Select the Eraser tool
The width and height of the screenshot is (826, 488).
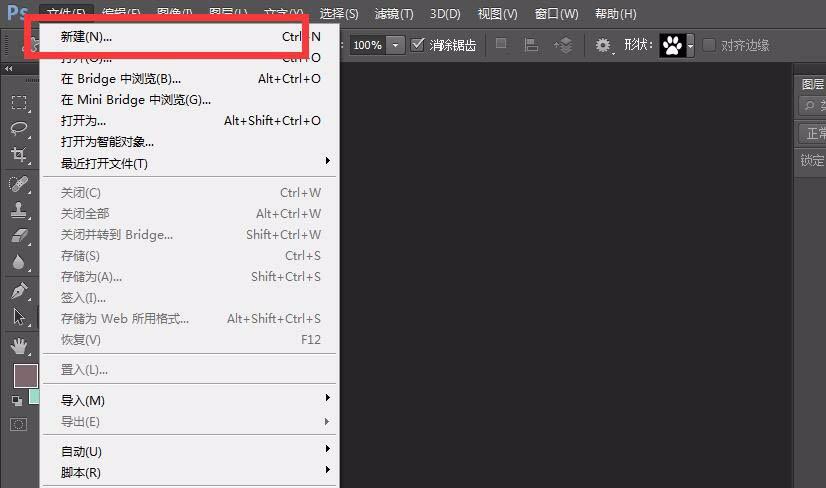click(x=19, y=236)
